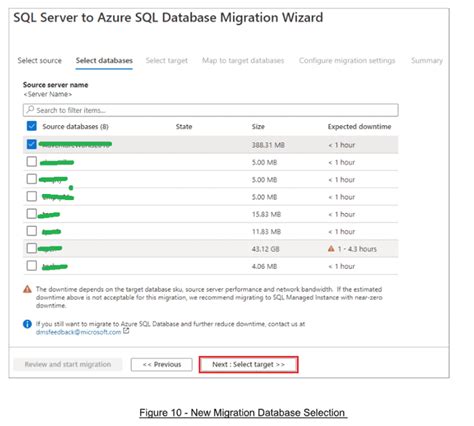This screenshot has width=474, height=426.
Task: Click Next : Select target button
Action: [x=249, y=364]
